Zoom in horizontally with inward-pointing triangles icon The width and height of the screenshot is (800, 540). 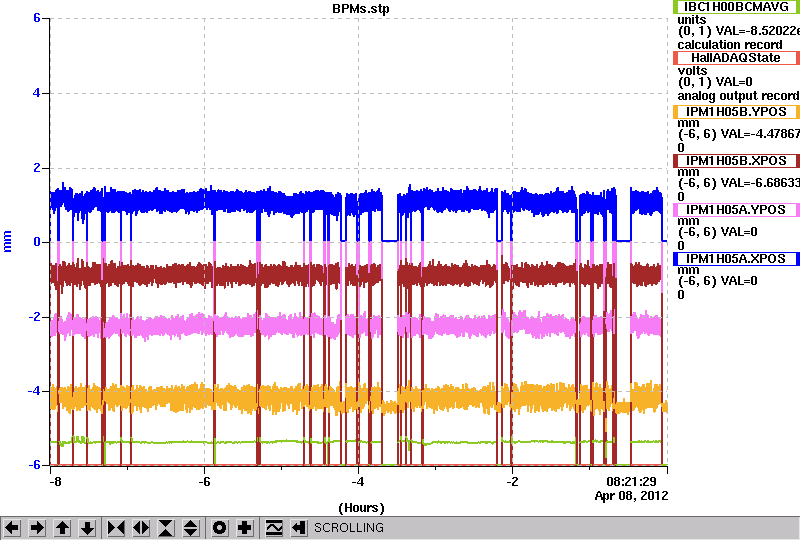(x=116, y=528)
